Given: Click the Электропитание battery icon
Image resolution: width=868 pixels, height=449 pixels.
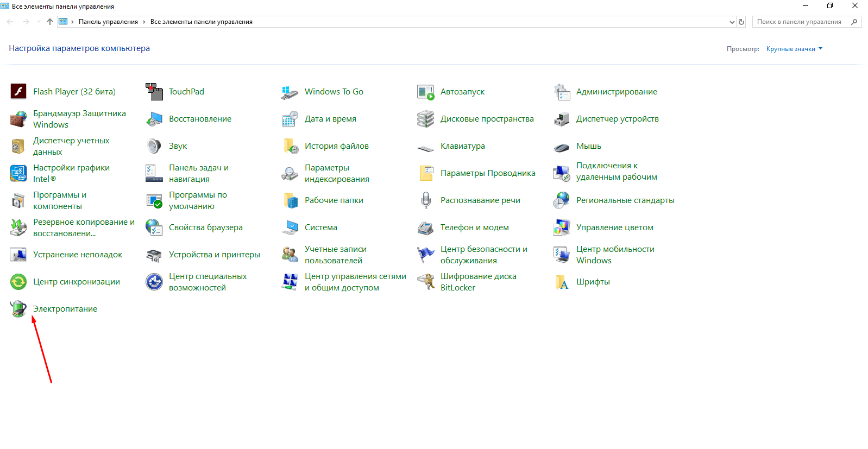Looking at the screenshot, I should click(18, 309).
